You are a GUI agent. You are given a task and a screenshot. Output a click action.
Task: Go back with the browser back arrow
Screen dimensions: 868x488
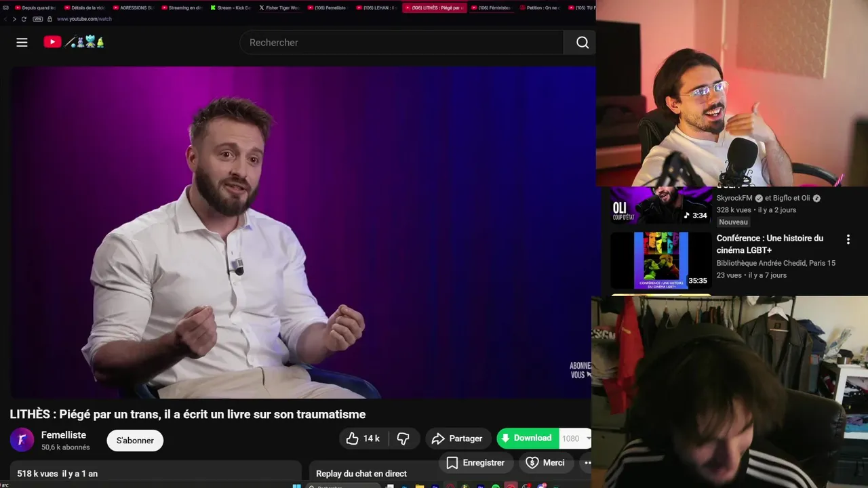5,19
